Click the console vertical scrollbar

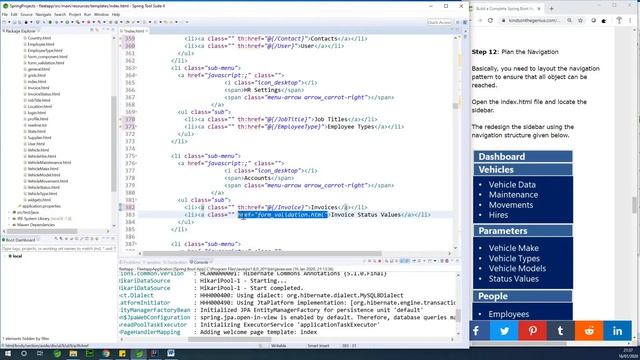point(458,315)
